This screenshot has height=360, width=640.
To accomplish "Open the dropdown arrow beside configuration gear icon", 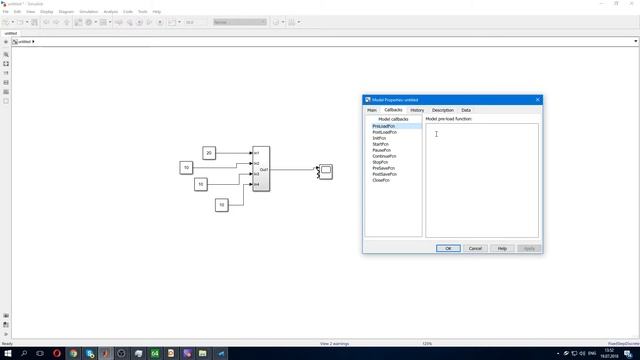I will click(x=96, y=22).
